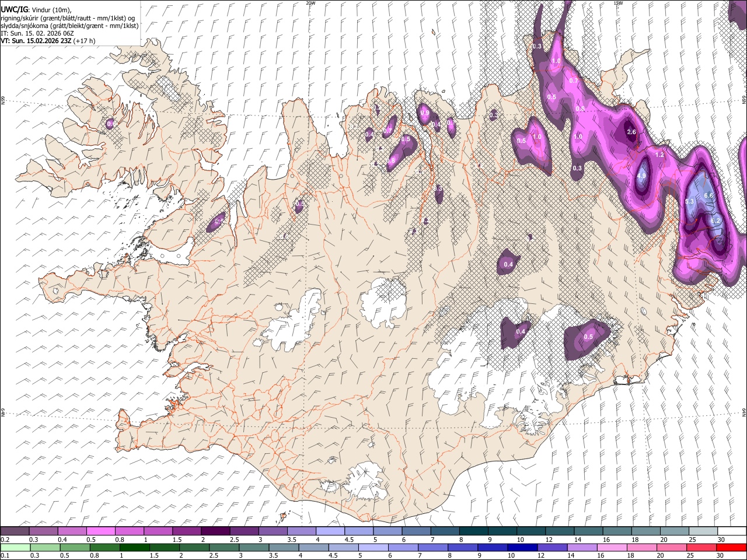
Task: Click the '0.1' label in the lower legend
Action: tap(5, 555)
